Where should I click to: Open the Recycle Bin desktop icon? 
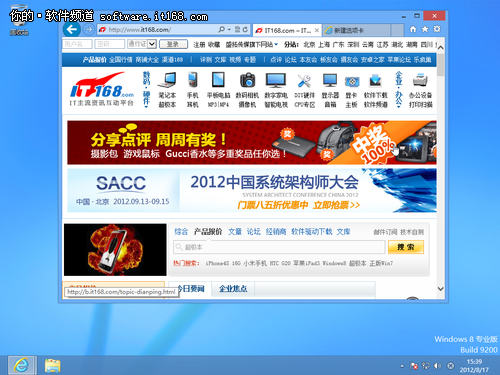[x=19, y=20]
